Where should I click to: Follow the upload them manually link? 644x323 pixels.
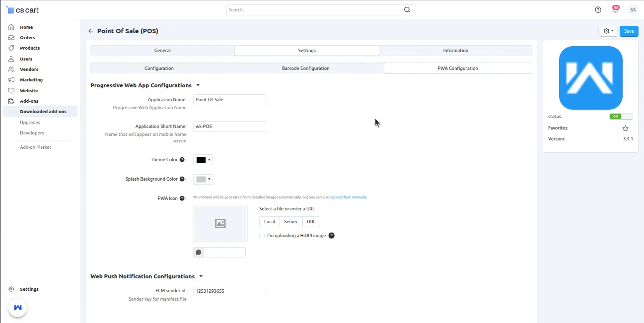pos(348,197)
